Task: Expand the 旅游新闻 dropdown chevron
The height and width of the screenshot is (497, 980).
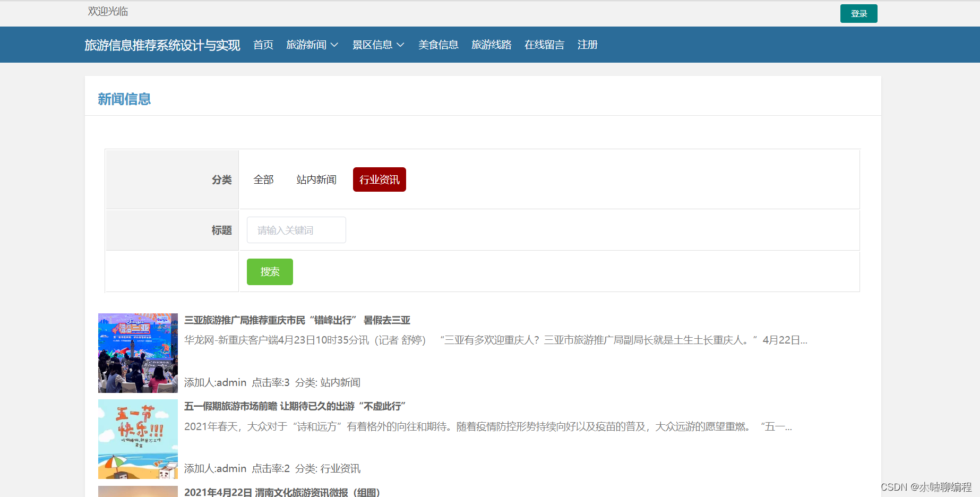Action: [334, 45]
